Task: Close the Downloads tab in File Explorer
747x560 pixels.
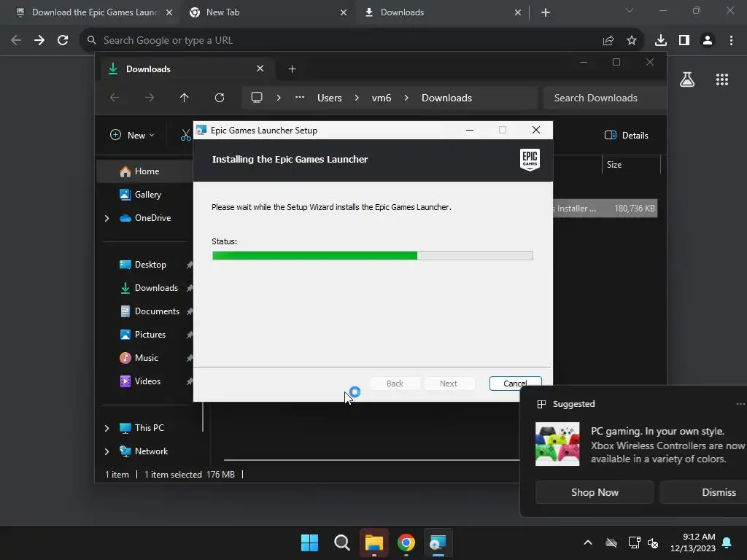Action: pos(260,69)
